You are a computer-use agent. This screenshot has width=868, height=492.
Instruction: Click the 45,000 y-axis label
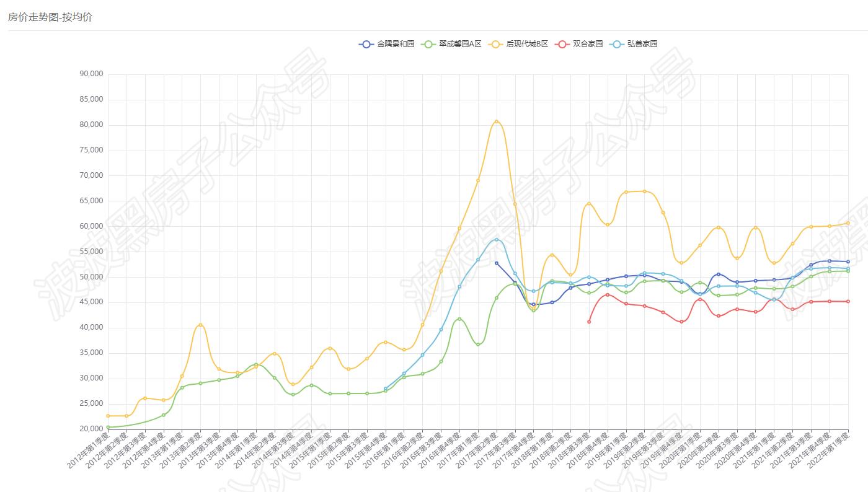[x=91, y=303]
